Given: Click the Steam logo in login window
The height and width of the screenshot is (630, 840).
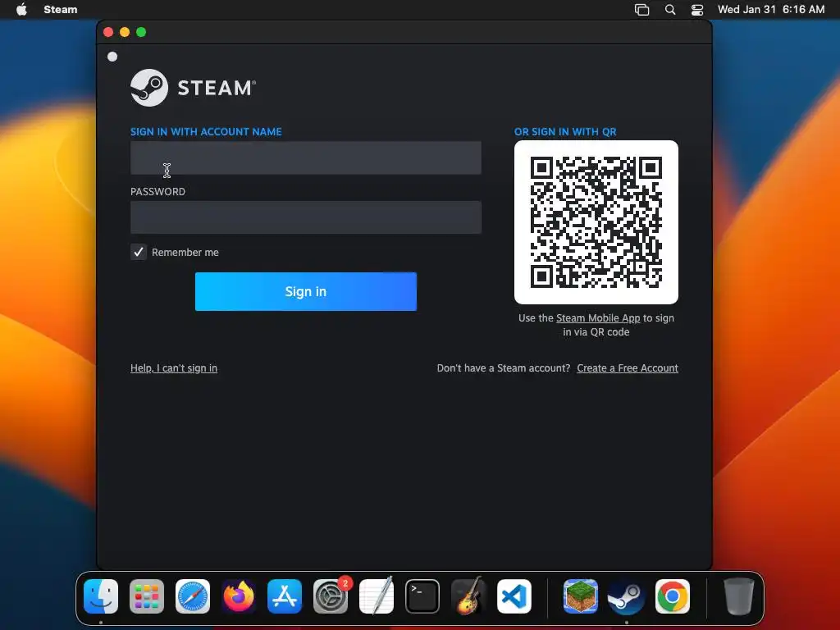Looking at the screenshot, I should [x=193, y=87].
